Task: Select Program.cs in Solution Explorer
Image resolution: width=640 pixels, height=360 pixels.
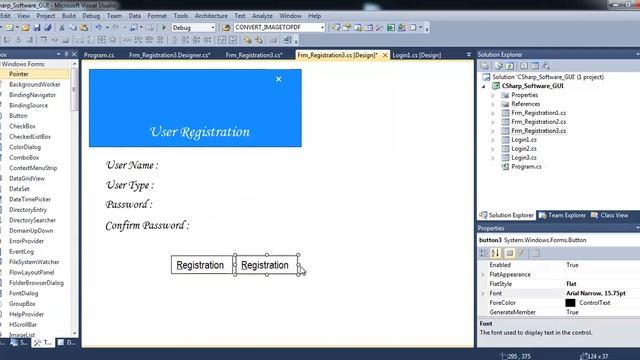Action: [x=526, y=167]
